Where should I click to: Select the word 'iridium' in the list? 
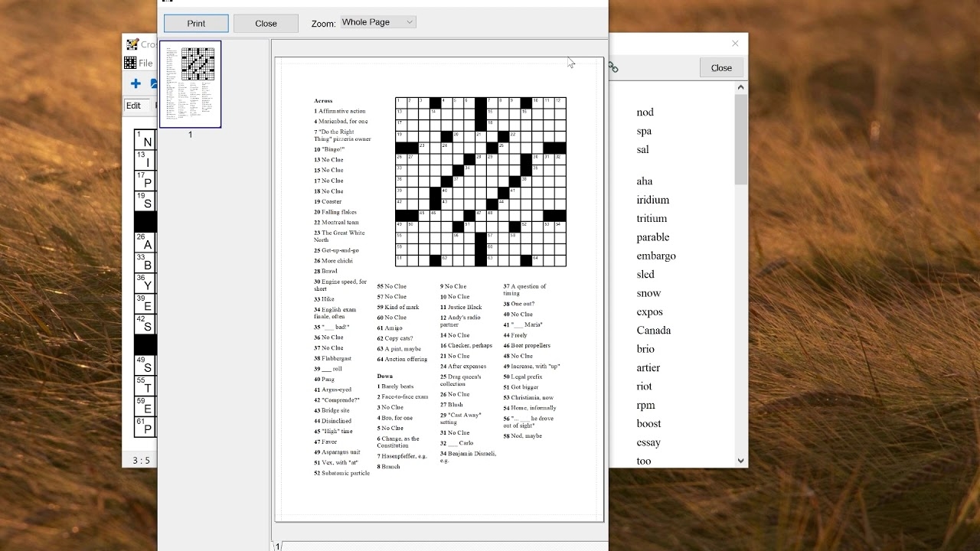652,200
